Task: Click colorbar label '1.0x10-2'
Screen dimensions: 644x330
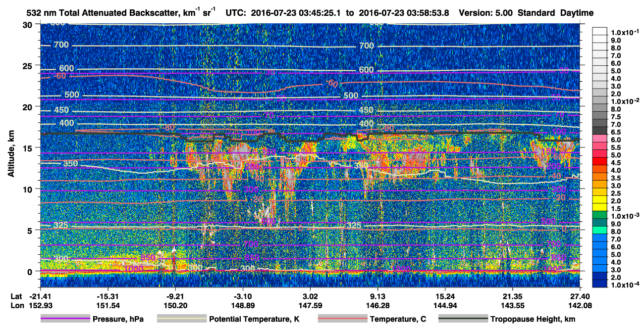Action: (x=625, y=100)
